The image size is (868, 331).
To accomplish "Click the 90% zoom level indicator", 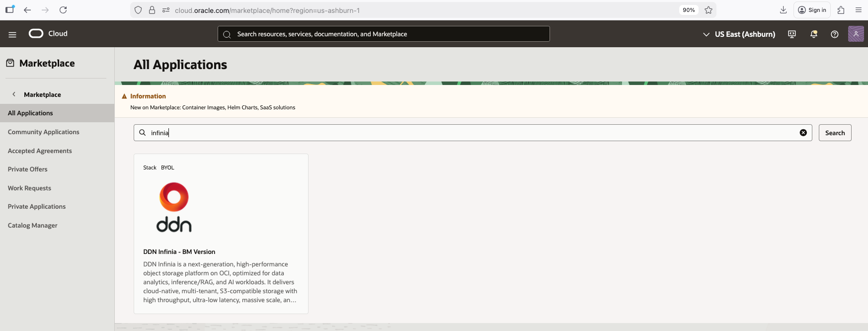I will click(x=689, y=10).
